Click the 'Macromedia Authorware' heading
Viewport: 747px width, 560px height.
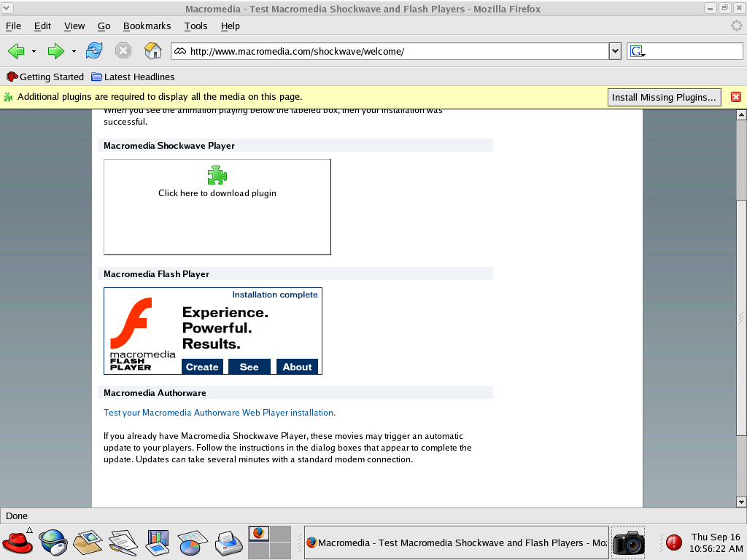click(x=155, y=393)
